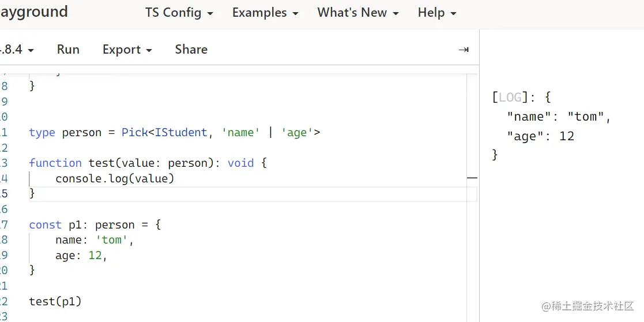
Task: Open the TypeScript version dropdown
Action: pyautogui.click(x=17, y=50)
